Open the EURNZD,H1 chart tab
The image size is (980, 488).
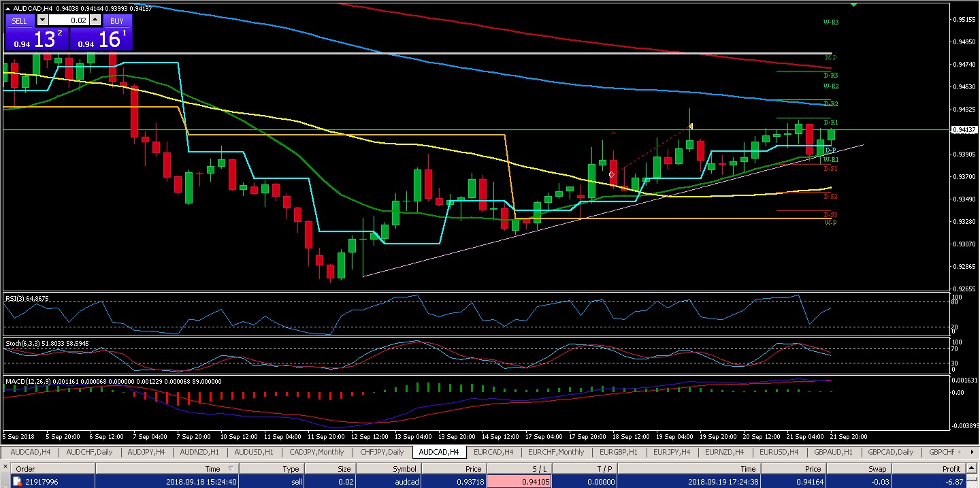tap(725, 452)
